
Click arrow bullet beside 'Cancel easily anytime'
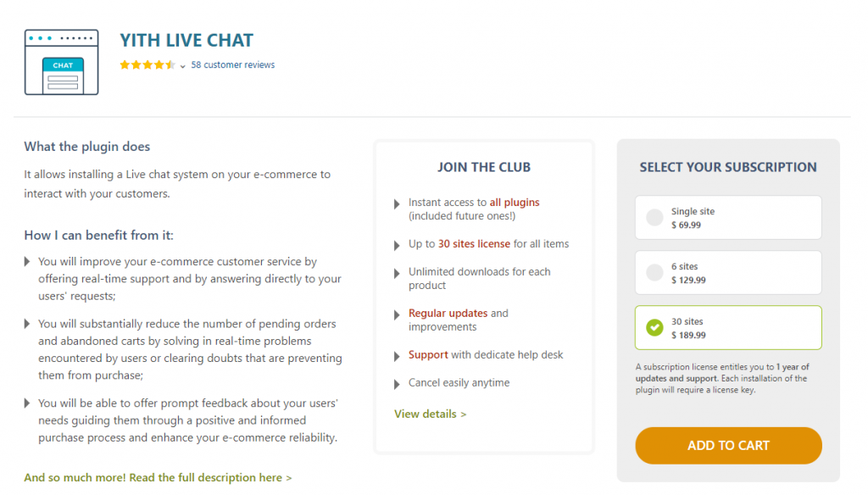[x=398, y=384]
